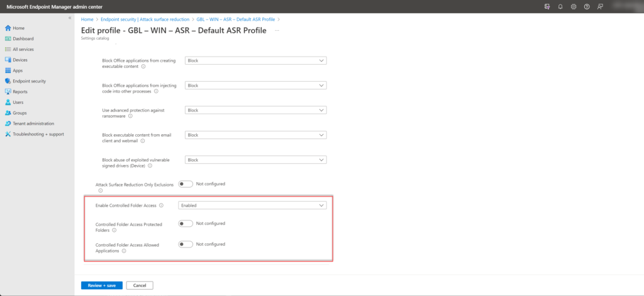The width and height of the screenshot is (644, 296).
Task: Click GBL – WIN – ASR profile breadcrumb
Action: tap(236, 20)
